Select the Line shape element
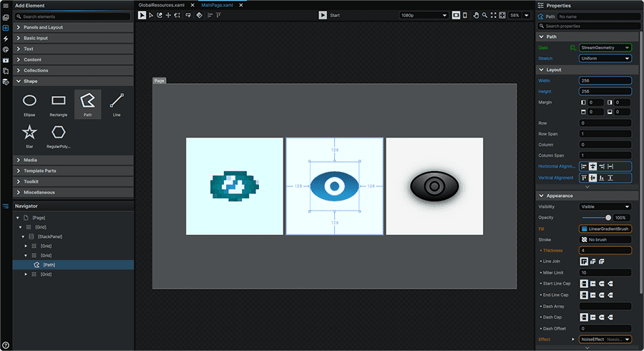 click(117, 105)
